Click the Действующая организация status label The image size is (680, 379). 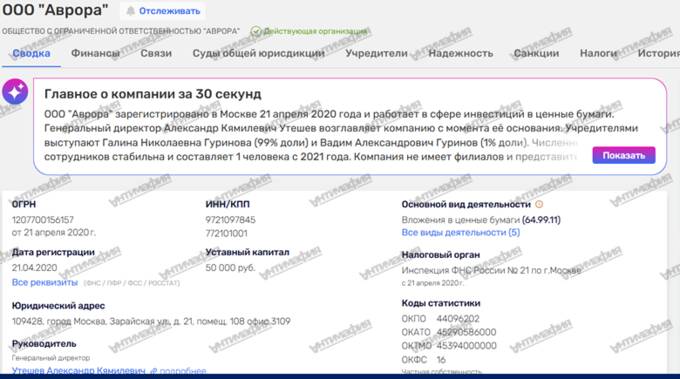click(x=315, y=31)
